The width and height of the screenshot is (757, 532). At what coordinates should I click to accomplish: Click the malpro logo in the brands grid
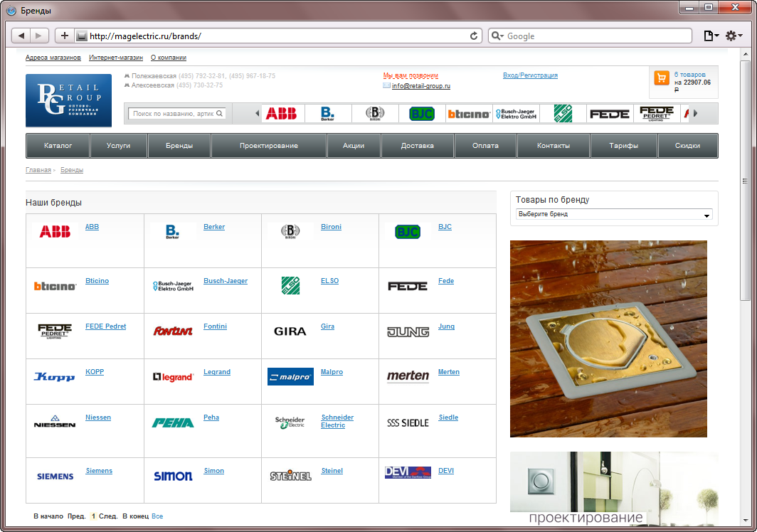[290, 376]
